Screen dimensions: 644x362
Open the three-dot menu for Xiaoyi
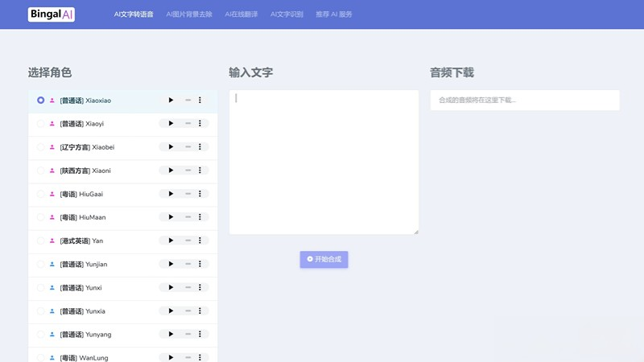click(200, 124)
